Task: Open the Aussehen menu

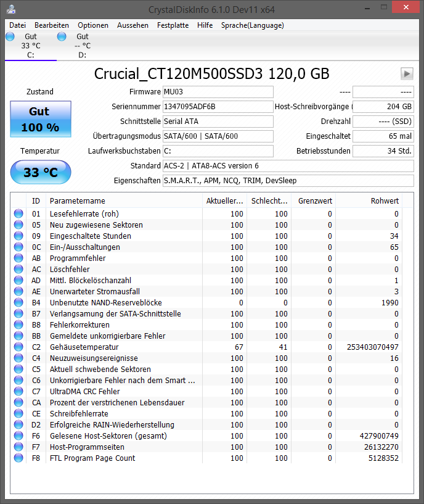Action: click(x=132, y=25)
